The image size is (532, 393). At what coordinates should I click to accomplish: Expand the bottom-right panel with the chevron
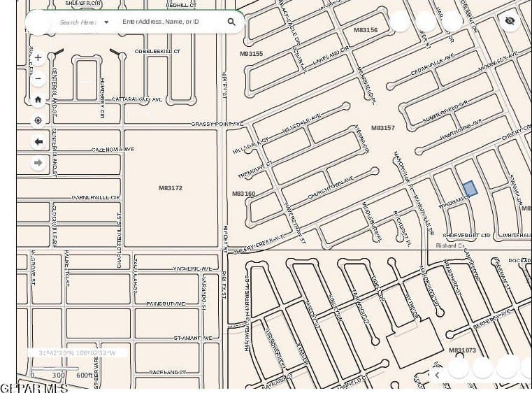[x=437, y=375]
